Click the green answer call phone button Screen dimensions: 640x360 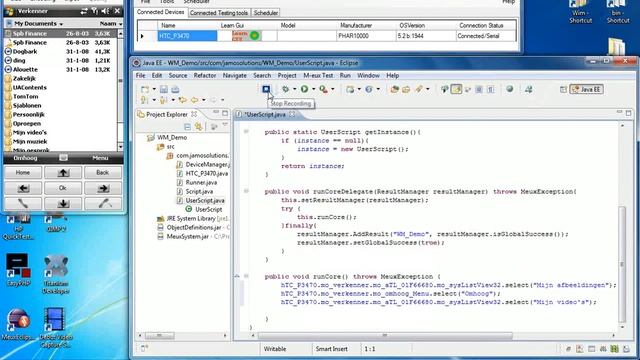[x=23, y=203]
